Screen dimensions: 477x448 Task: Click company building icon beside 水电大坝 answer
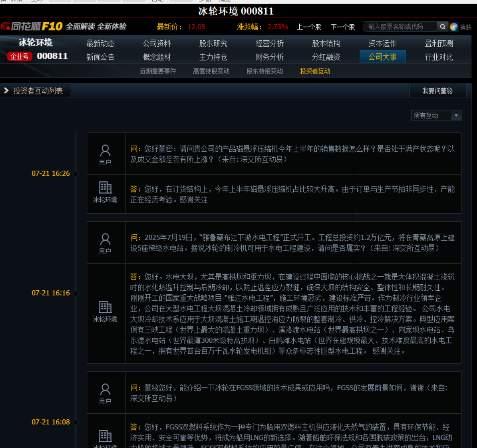(x=105, y=307)
